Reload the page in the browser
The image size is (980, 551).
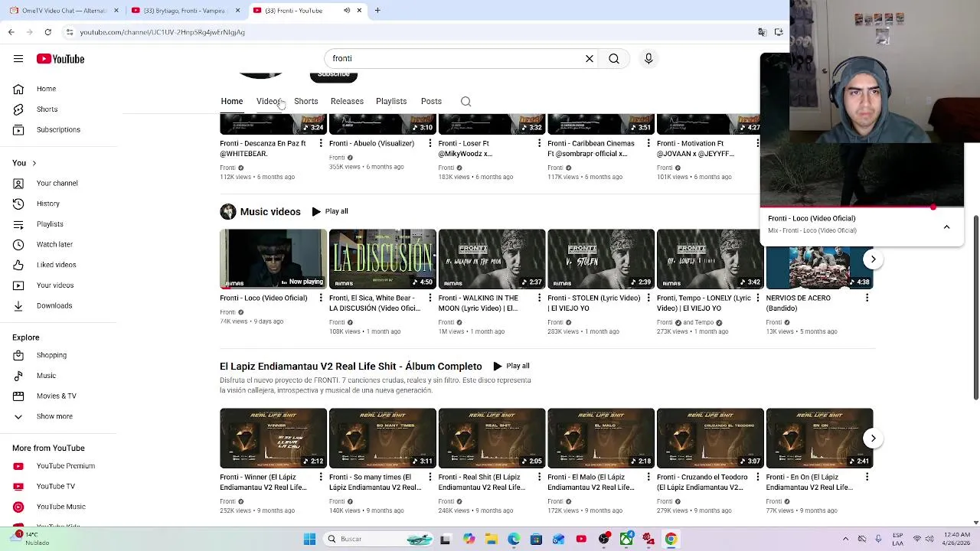[47, 32]
